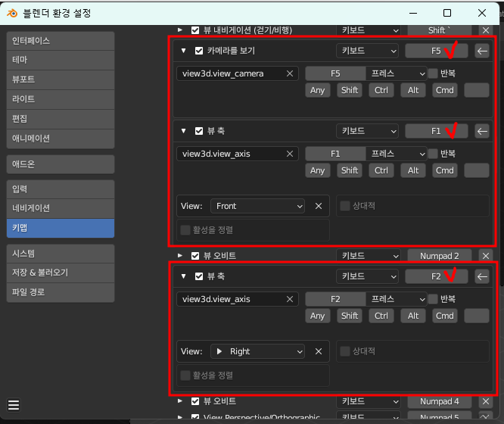This screenshot has height=424, width=504.
Task: Expand the Numpad 4 뷰 오비트 entry
Action: pyautogui.click(x=180, y=401)
